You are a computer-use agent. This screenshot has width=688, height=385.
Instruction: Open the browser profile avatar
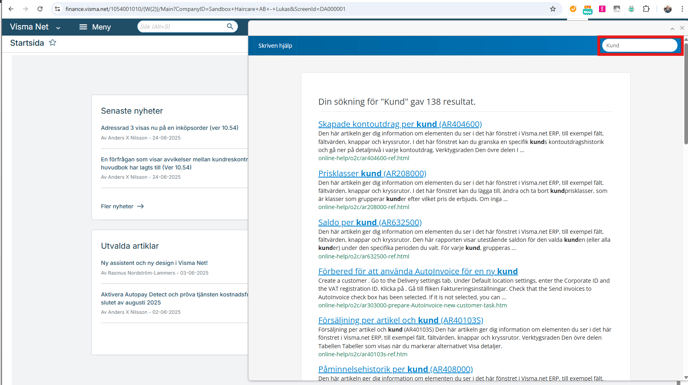pyautogui.click(x=667, y=9)
